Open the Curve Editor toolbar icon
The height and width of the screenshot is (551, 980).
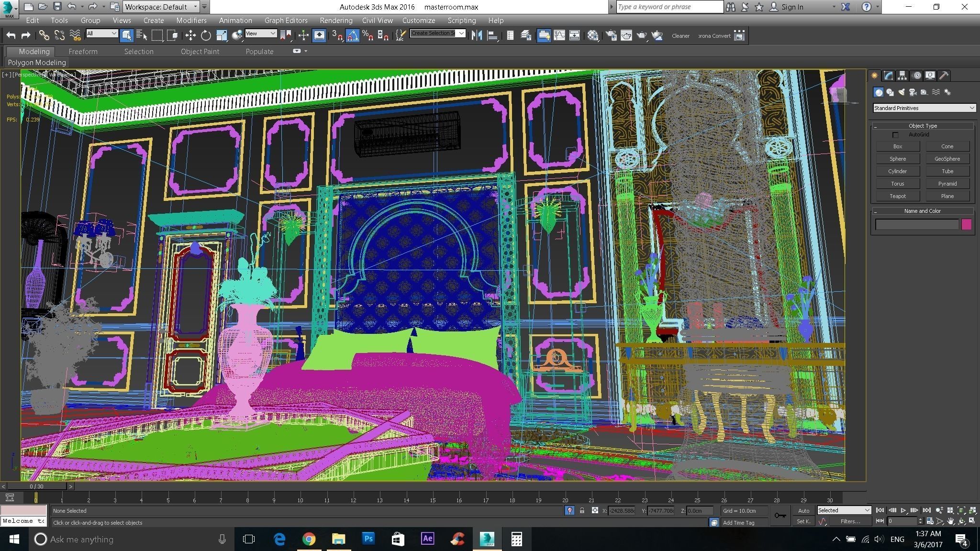559,35
